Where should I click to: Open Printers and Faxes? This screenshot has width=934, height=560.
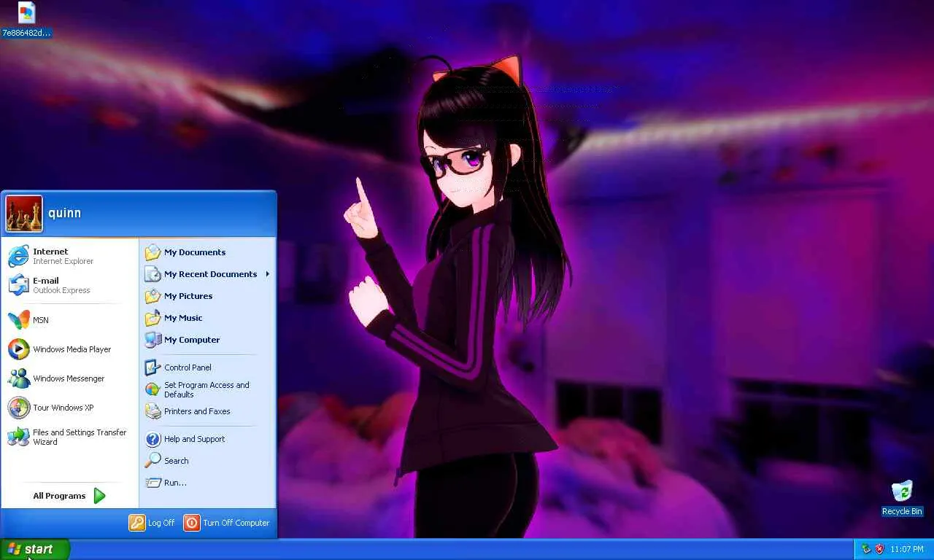click(207, 411)
